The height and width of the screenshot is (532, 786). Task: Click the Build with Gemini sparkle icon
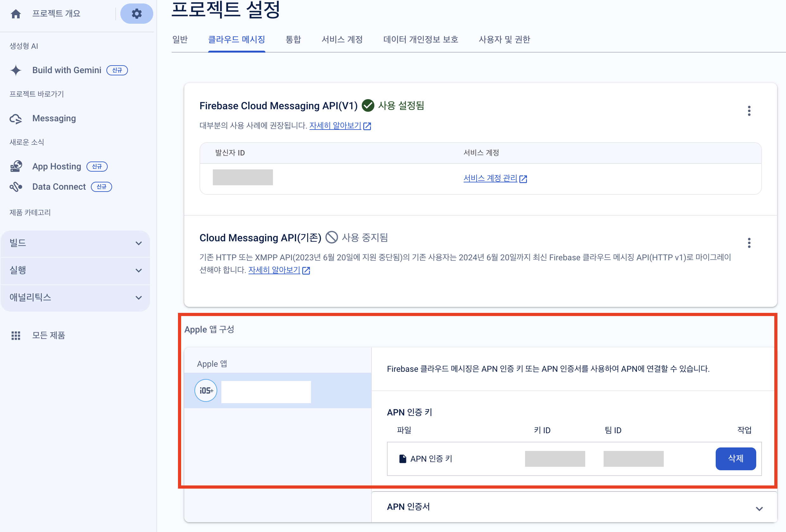coord(16,70)
